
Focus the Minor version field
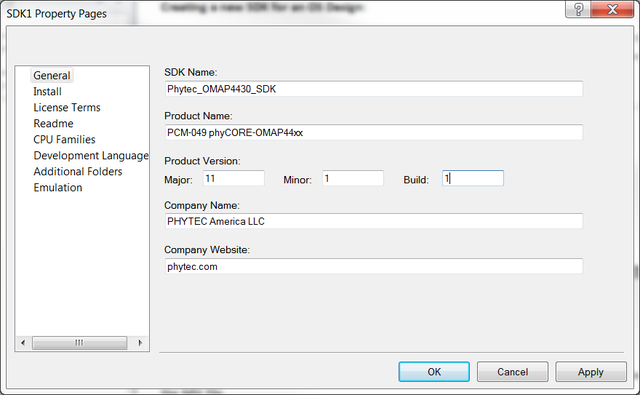click(x=353, y=178)
